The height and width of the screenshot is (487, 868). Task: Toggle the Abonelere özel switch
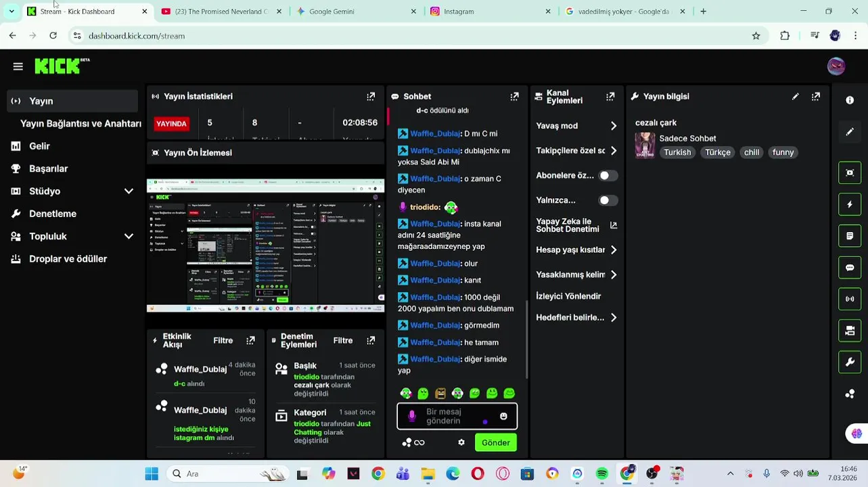608,175
